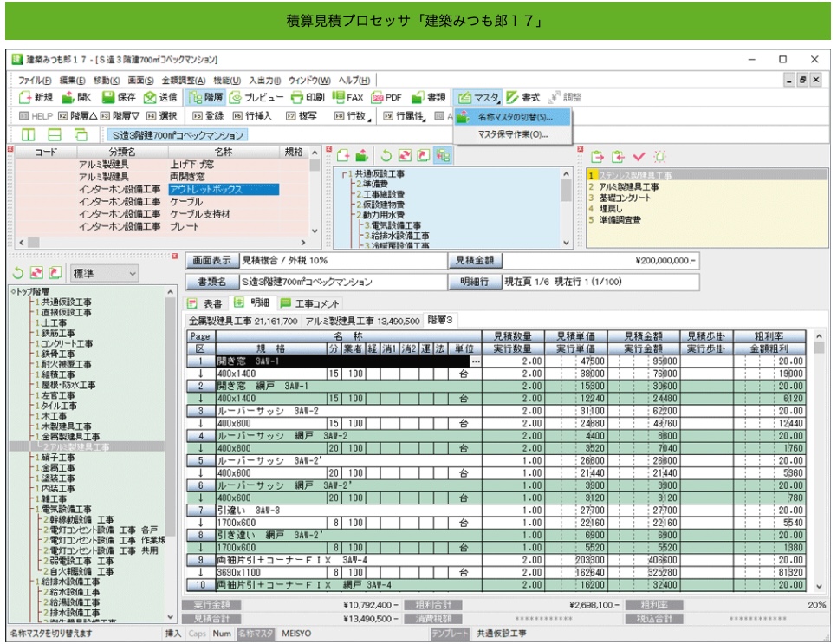Switch to the 表書 tab
The image size is (837, 644).
point(206,303)
